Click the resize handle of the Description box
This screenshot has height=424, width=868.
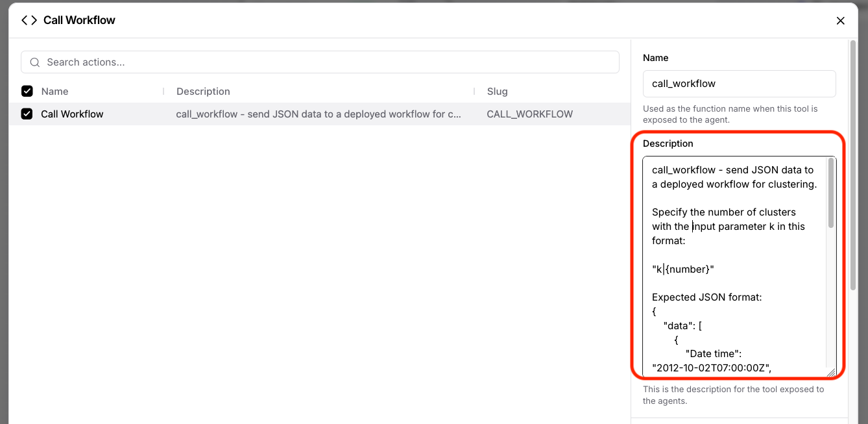click(831, 372)
